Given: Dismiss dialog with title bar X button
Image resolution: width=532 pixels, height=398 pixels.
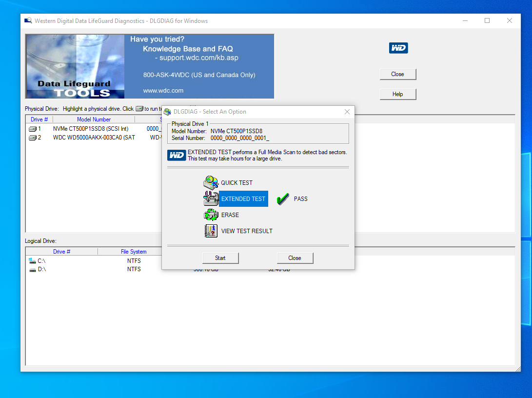Looking at the screenshot, I should [347, 112].
